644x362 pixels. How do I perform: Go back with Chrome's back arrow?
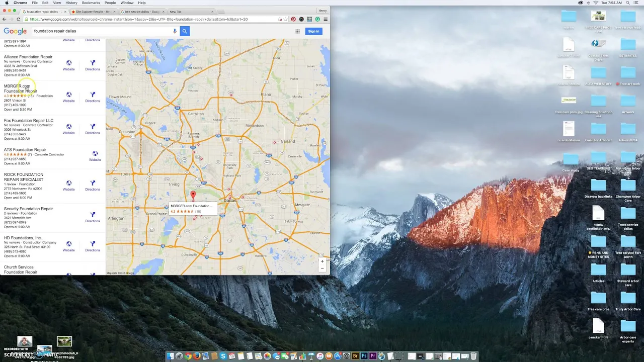point(5,19)
